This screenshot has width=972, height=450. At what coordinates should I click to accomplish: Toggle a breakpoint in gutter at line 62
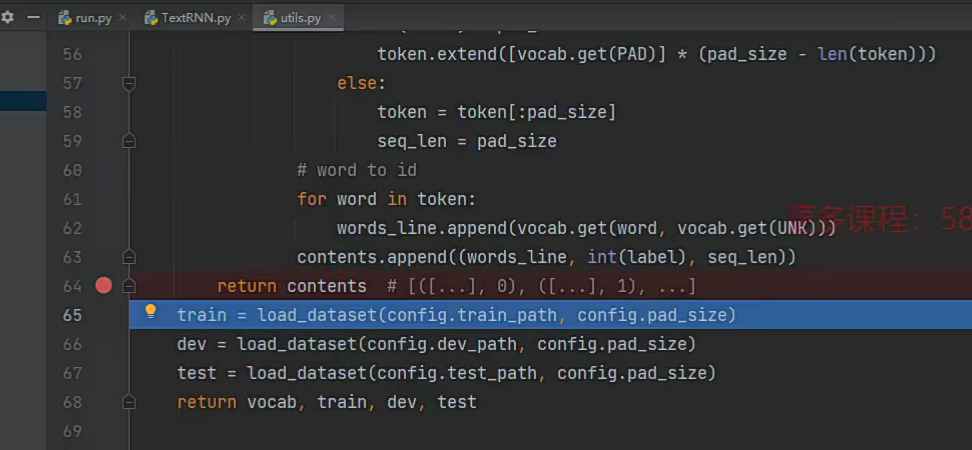[x=103, y=228]
